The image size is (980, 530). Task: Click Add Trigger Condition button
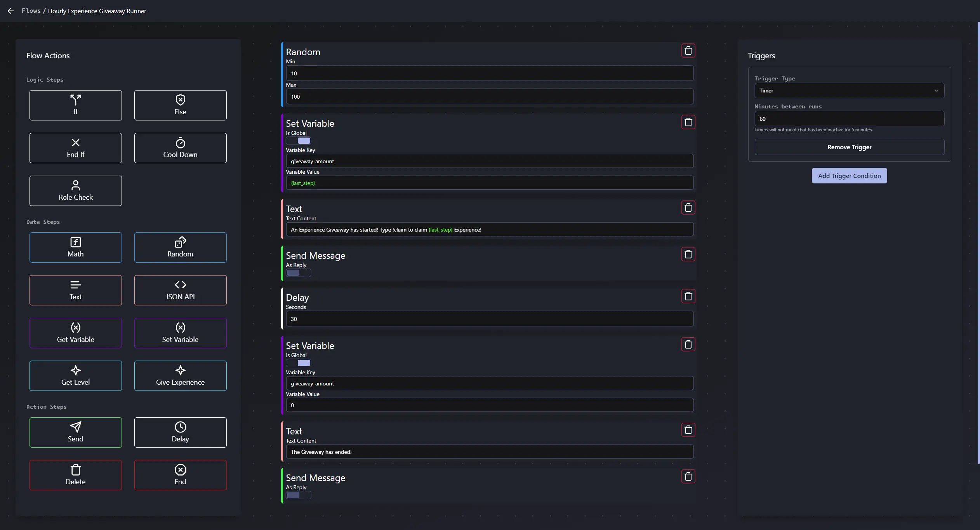tap(849, 176)
